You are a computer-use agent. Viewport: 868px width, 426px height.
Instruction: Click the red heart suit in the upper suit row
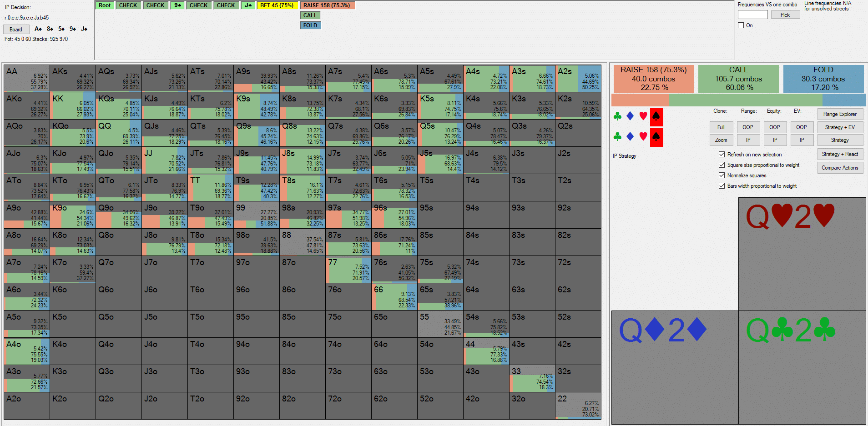point(643,116)
